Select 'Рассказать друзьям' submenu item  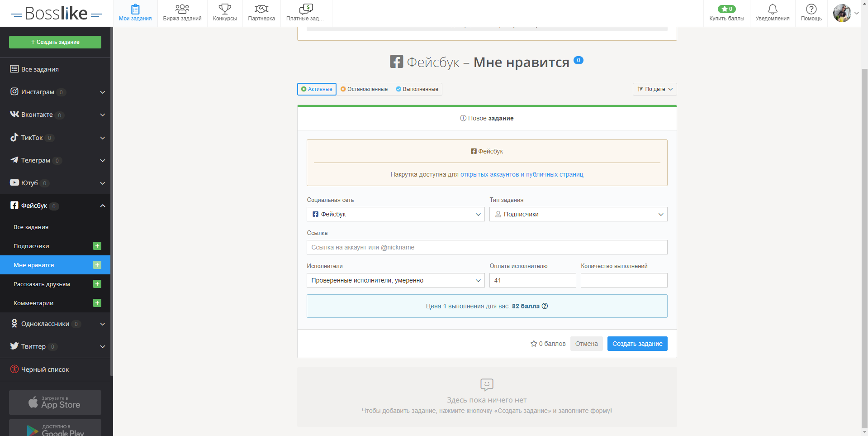tap(42, 284)
